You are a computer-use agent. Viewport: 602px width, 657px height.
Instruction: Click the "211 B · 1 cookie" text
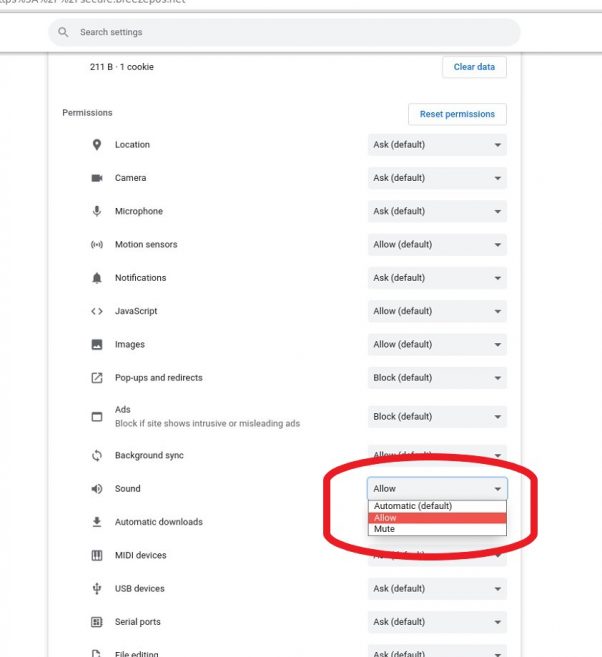tap(121, 67)
